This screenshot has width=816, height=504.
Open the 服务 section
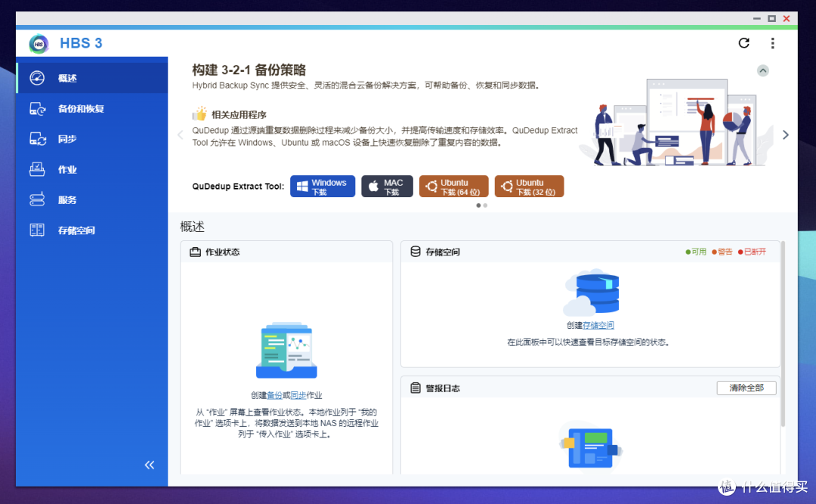[x=92, y=199]
